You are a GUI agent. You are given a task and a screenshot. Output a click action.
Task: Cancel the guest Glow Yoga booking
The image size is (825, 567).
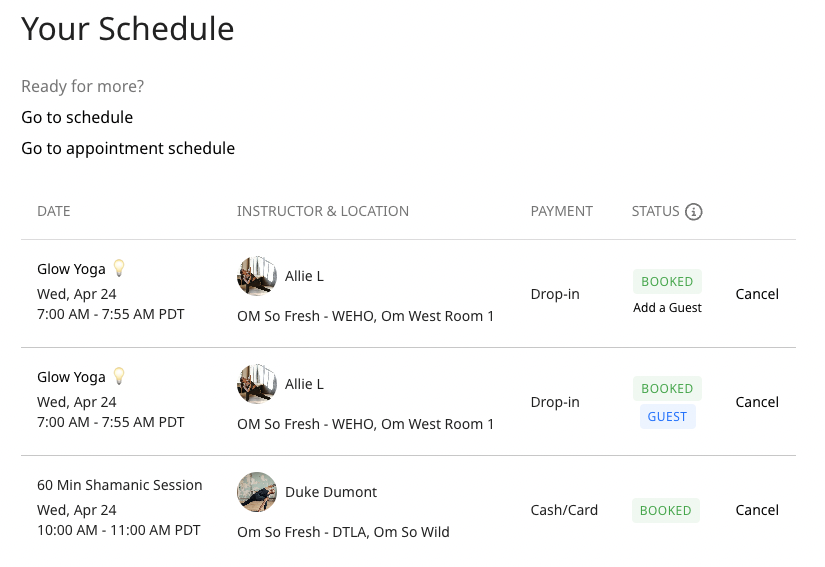tap(757, 402)
